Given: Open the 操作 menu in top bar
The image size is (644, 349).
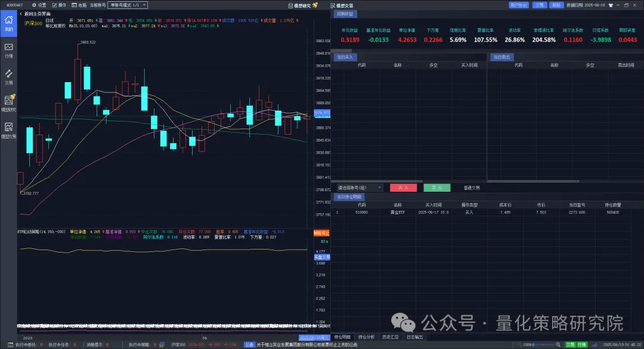Looking at the screenshot, I should click(x=59, y=5).
